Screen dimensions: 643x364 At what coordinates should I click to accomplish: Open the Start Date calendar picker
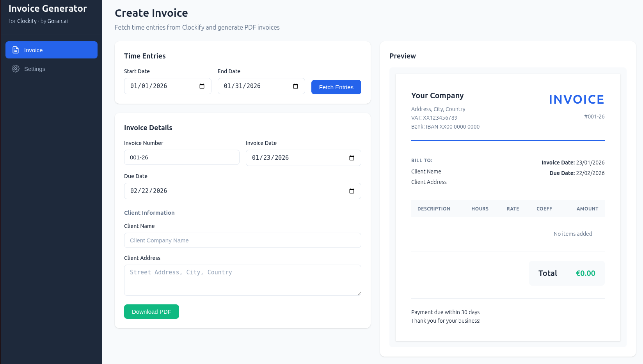click(x=201, y=86)
